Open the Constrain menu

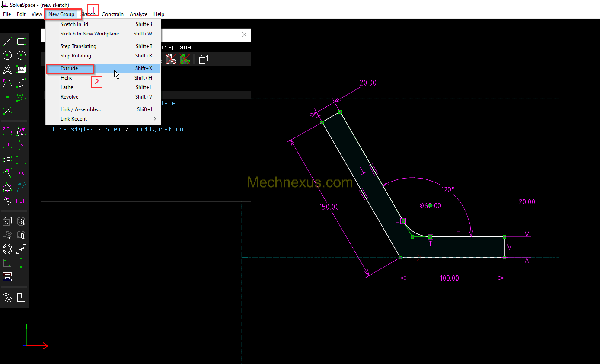112,14
